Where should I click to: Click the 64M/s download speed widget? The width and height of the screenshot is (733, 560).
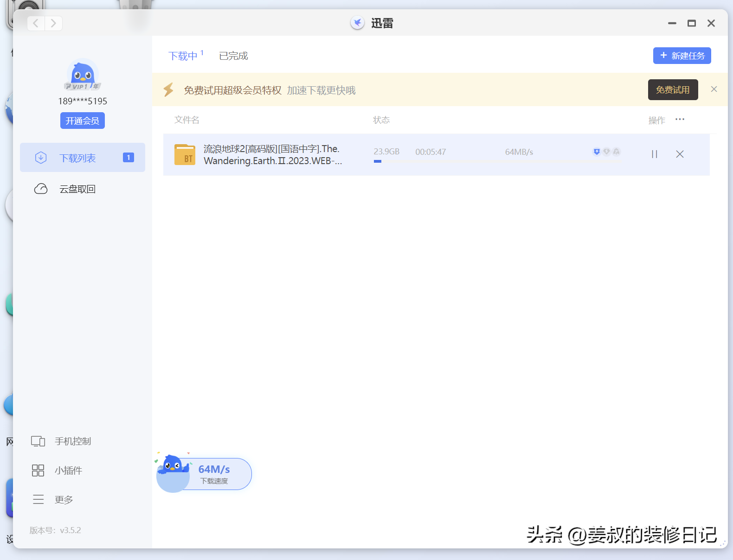click(x=214, y=474)
